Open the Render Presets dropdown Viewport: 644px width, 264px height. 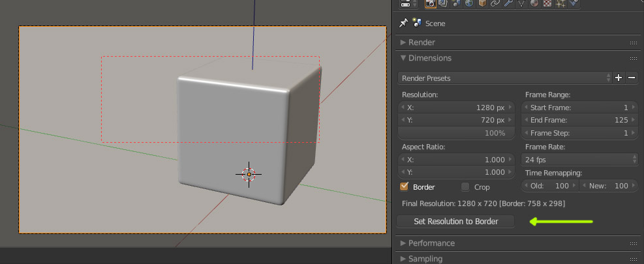505,78
